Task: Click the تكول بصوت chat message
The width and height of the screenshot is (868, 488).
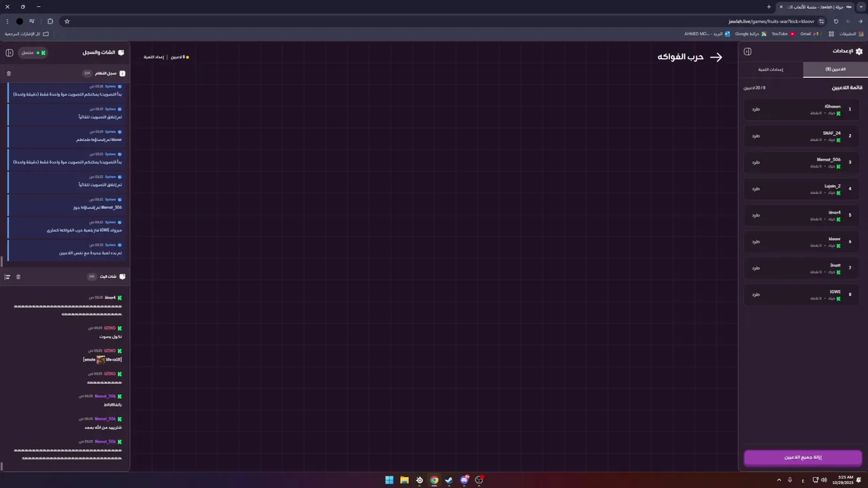Action: [111, 337]
